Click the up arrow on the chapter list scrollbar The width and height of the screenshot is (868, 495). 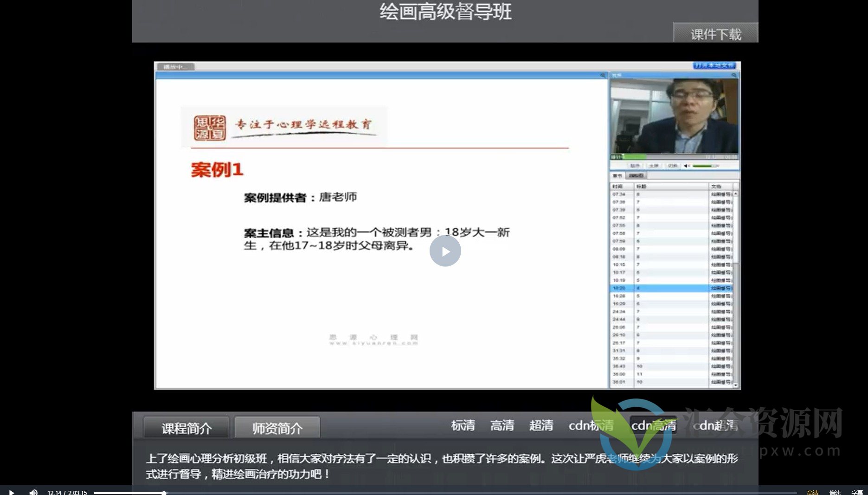coord(736,194)
